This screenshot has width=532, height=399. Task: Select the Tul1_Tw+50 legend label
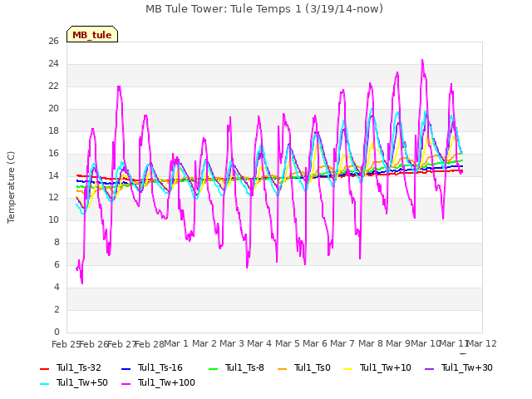click(x=82, y=382)
